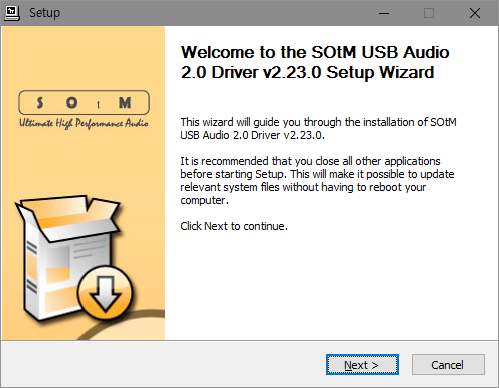Image resolution: width=499 pixels, height=388 pixels.
Task: Click the small t in SOtM logo
Action: [98, 105]
